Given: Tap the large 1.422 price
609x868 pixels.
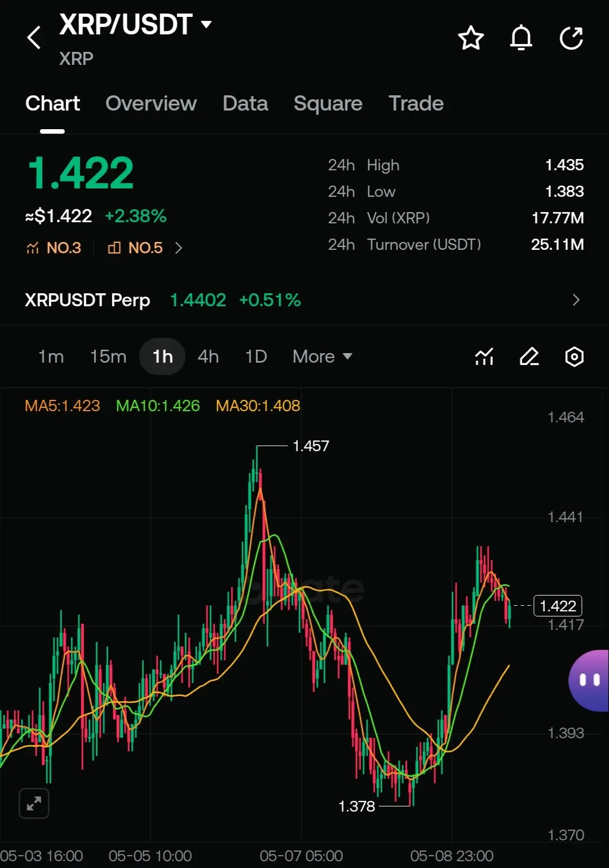Looking at the screenshot, I should [x=81, y=173].
